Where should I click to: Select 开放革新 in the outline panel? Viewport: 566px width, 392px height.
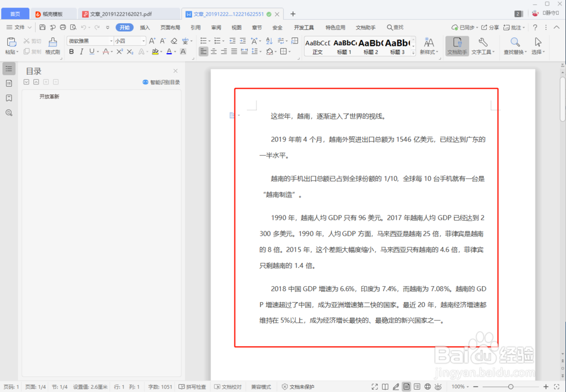pyautogui.click(x=50, y=96)
